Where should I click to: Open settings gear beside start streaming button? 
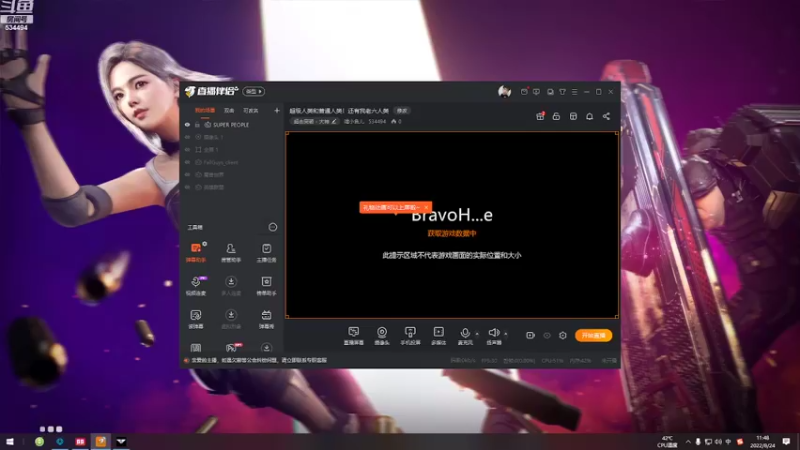click(562, 335)
